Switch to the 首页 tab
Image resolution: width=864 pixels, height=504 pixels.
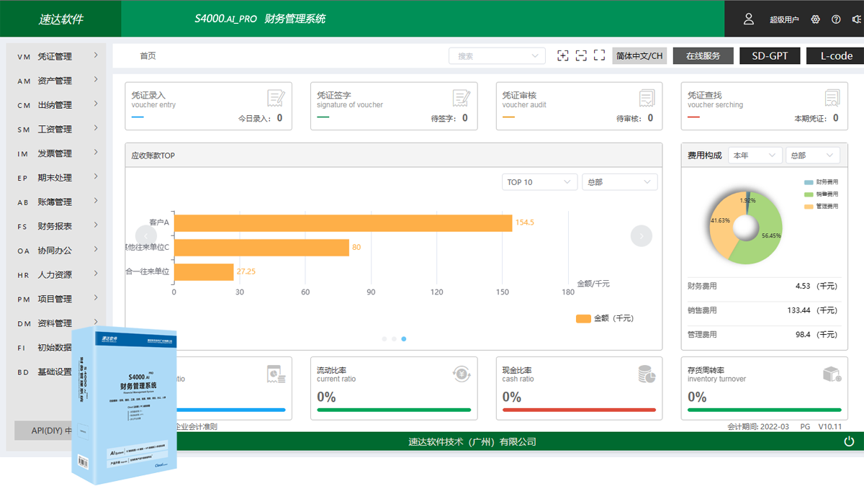pos(148,55)
